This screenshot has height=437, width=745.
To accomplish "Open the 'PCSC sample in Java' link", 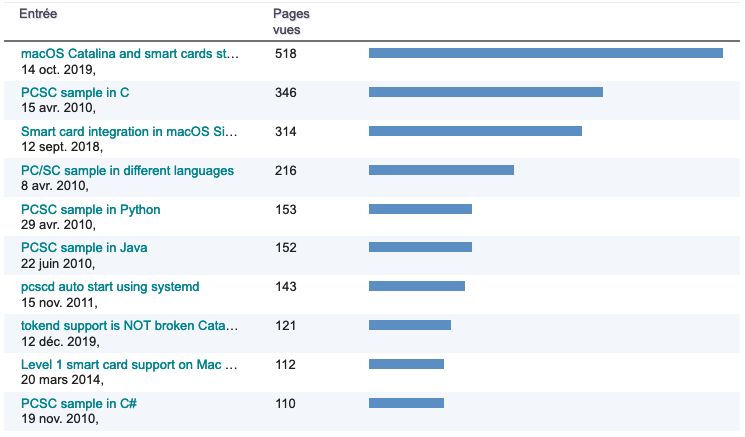I will pyautogui.click(x=84, y=247).
